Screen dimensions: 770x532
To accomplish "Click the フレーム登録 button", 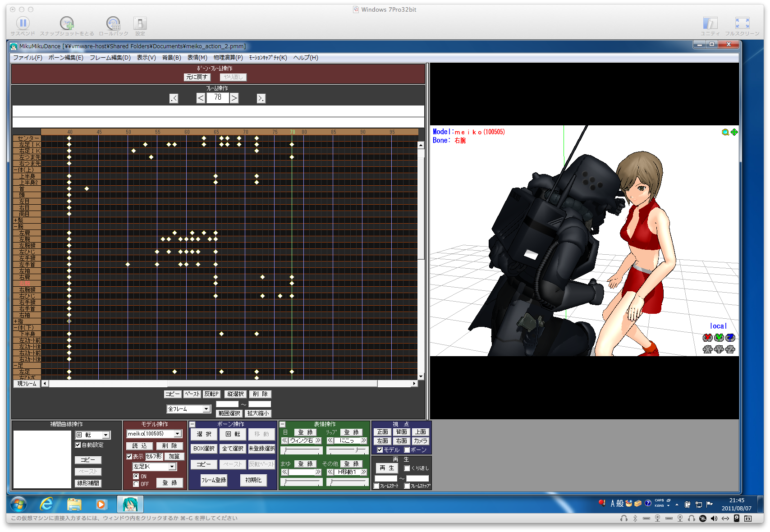I will pyautogui.click(x=214, y=480).
